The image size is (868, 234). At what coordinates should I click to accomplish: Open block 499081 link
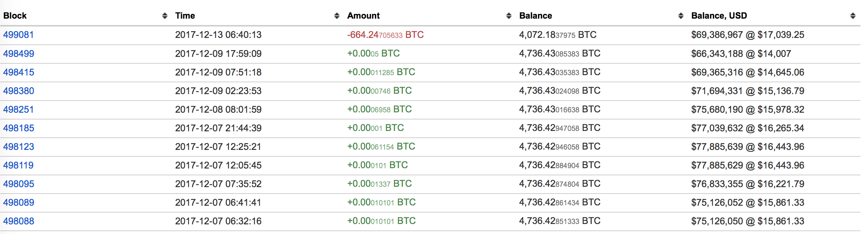(x=19, y=35)
